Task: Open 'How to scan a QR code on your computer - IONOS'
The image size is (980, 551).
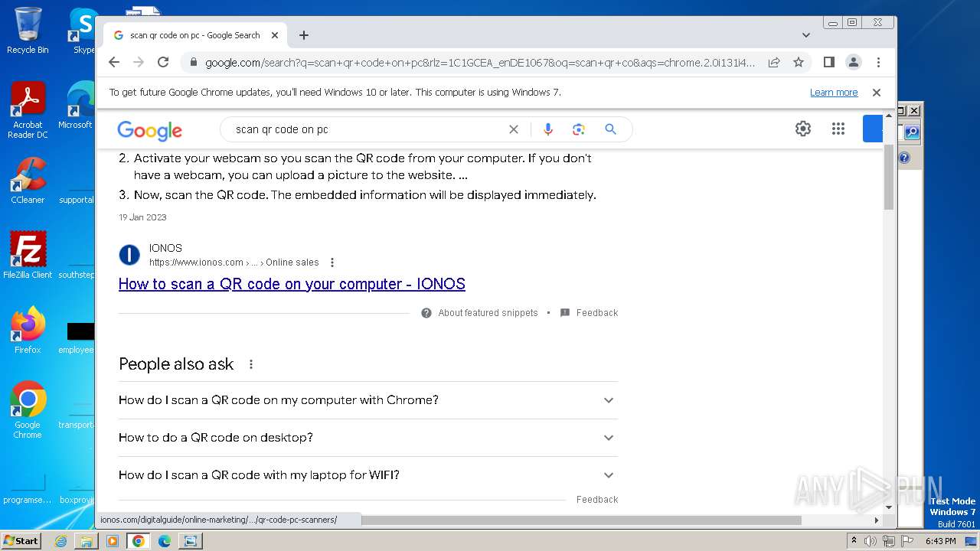Action: point(292,284)
